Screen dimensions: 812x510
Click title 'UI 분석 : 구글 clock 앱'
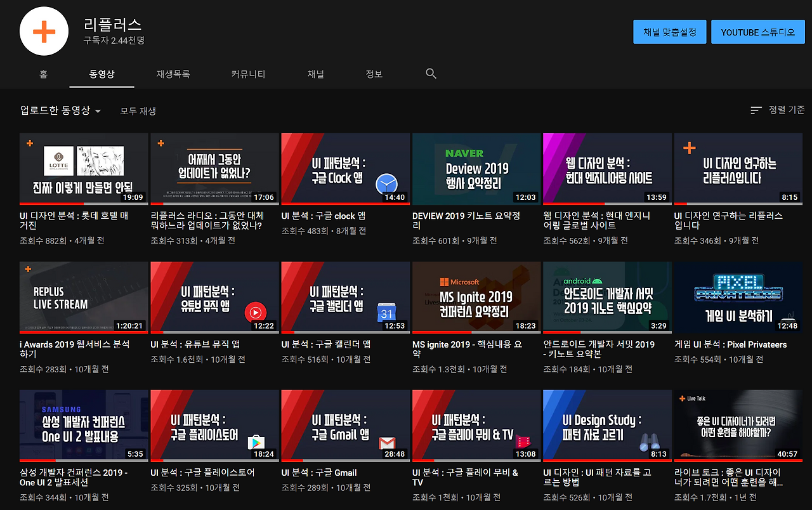(x=324, y=216)
